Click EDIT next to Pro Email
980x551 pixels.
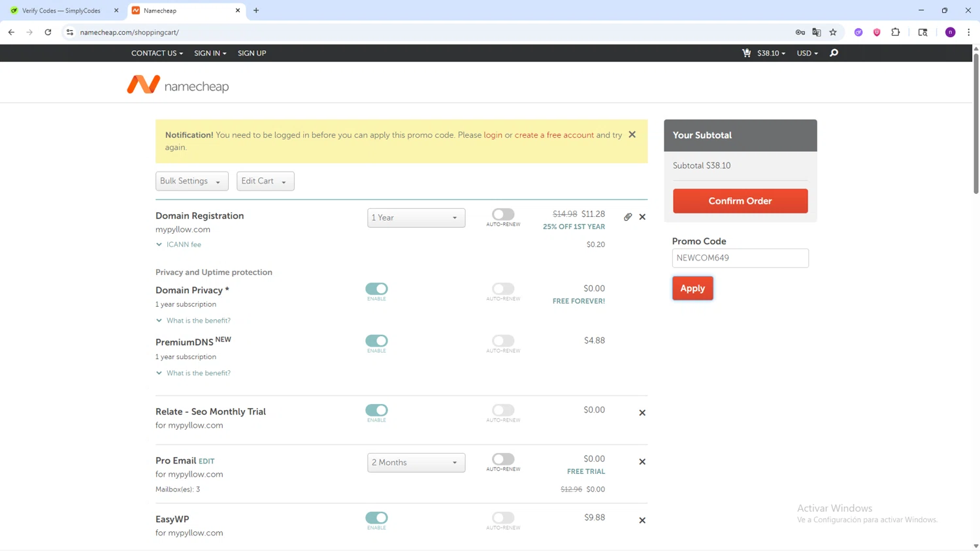(206, 461)
